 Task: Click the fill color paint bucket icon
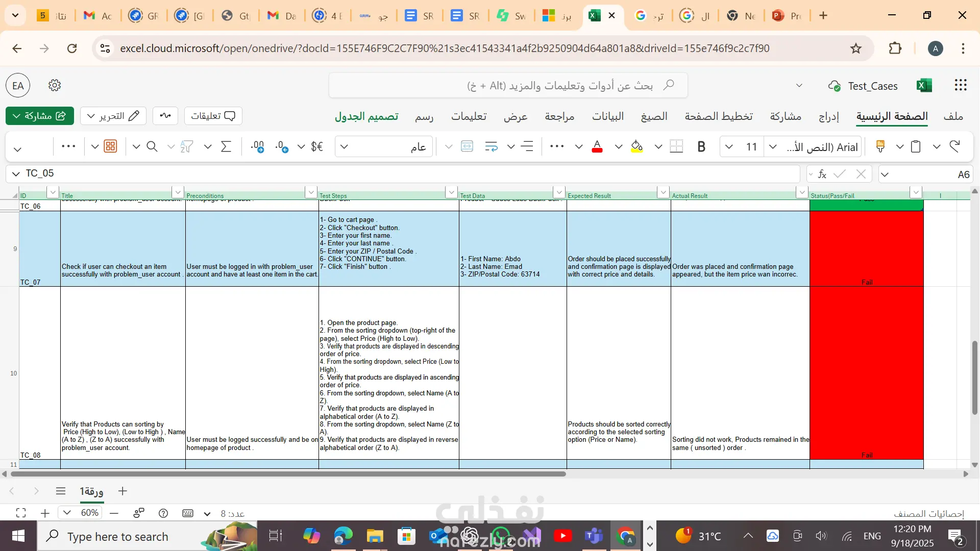point(636,147)
